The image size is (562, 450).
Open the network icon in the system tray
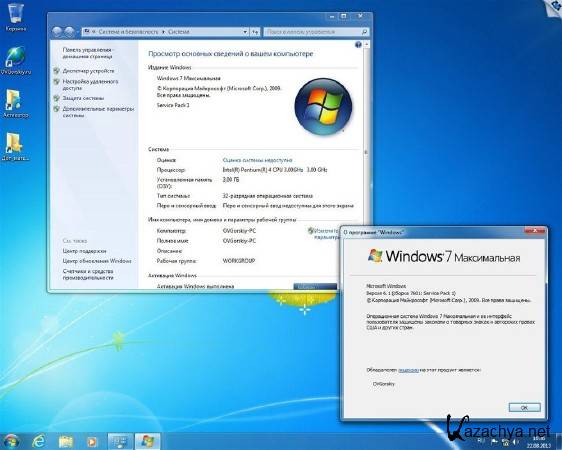[505, 441]
